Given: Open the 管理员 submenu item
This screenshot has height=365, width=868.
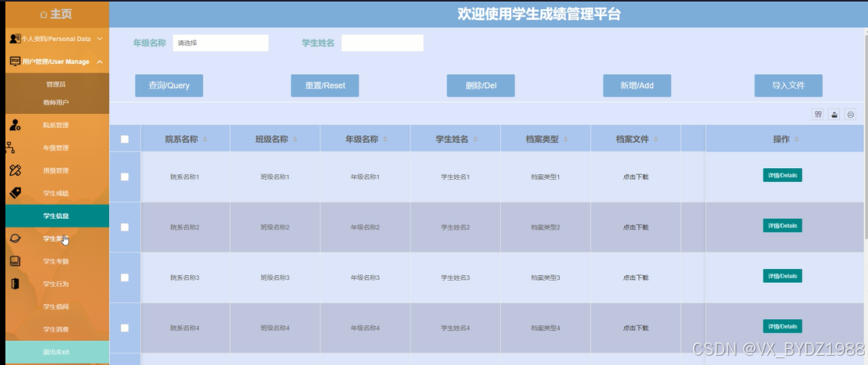Looking at the screenshot, I should (x=56, y=84).
